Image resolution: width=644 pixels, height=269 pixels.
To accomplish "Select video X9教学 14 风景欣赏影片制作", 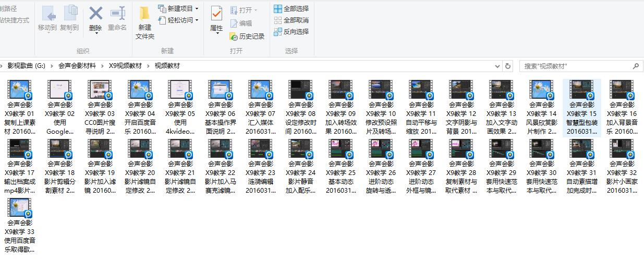I will pyautogui.click(x=542, y=108).
